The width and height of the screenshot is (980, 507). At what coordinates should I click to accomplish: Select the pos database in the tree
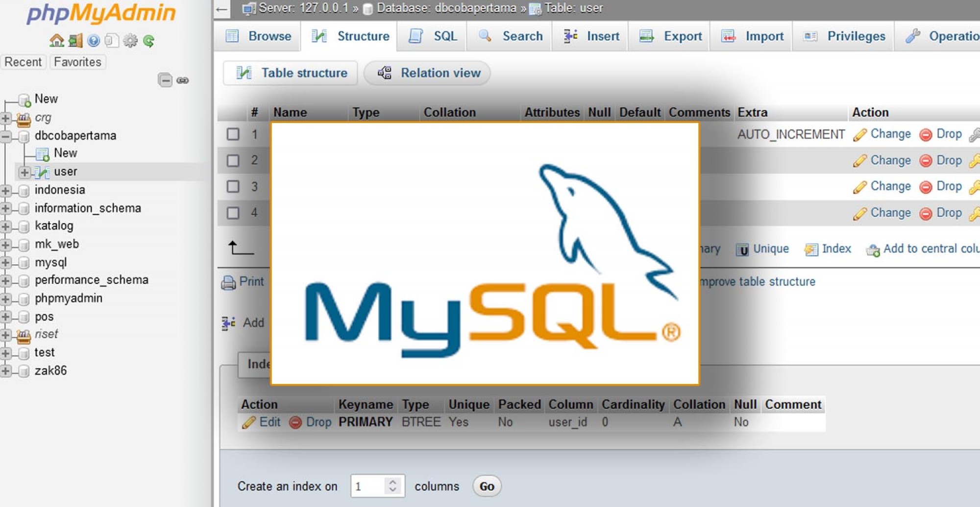(44, 317)
